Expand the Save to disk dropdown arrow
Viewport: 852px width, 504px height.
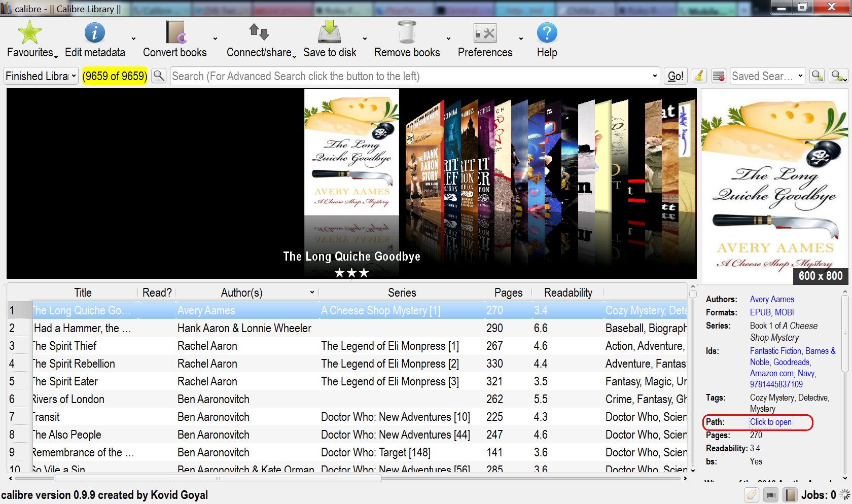pyautogui.click(x=365, y=39)
